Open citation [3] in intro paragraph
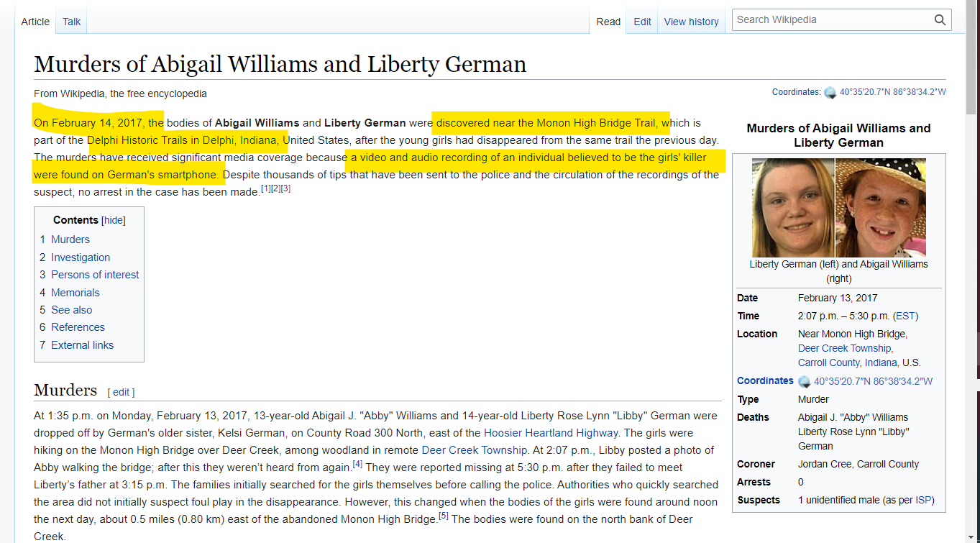This screenshot has width=980, height=543. 285,188
